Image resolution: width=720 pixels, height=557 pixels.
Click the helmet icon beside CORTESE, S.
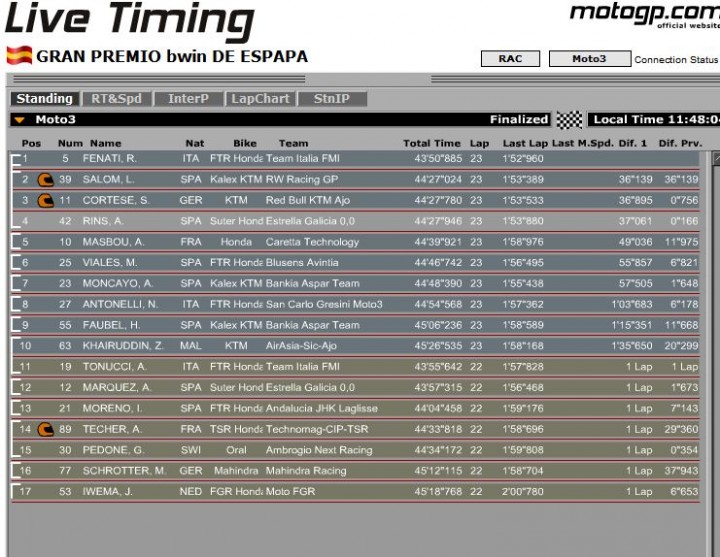45,200
